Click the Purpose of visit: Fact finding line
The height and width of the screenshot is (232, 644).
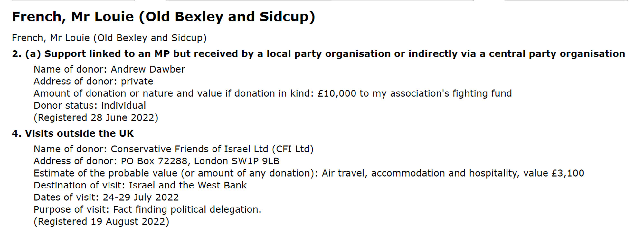[147, 209]
